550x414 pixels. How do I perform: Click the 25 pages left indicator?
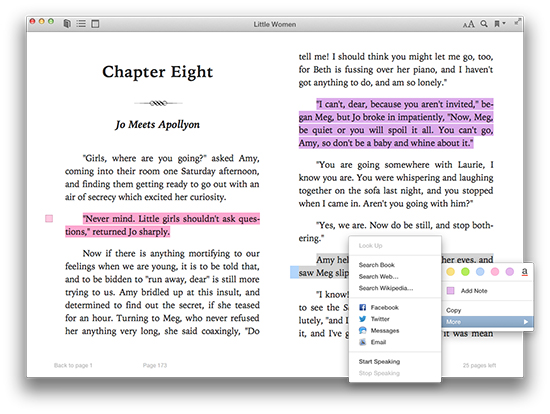pos(479,365)
